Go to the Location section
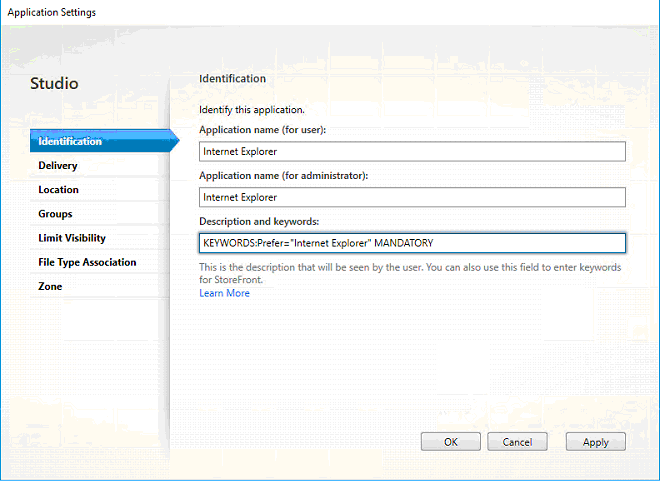This screenshot has height=482, width=660. (x=100, y=189)
